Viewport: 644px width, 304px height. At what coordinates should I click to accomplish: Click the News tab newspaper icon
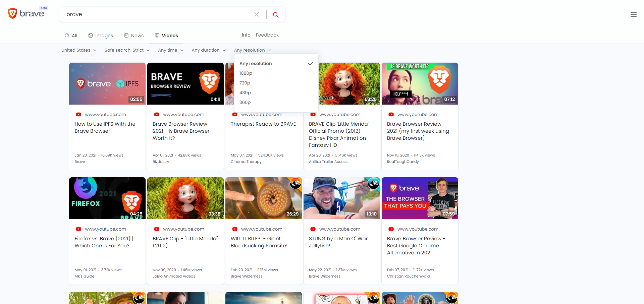tap(126, 36)
